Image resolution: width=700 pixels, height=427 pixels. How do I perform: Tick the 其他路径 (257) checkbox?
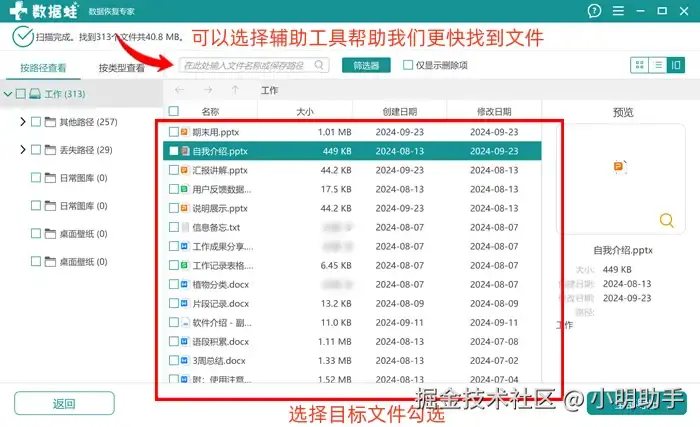(36, 122)
